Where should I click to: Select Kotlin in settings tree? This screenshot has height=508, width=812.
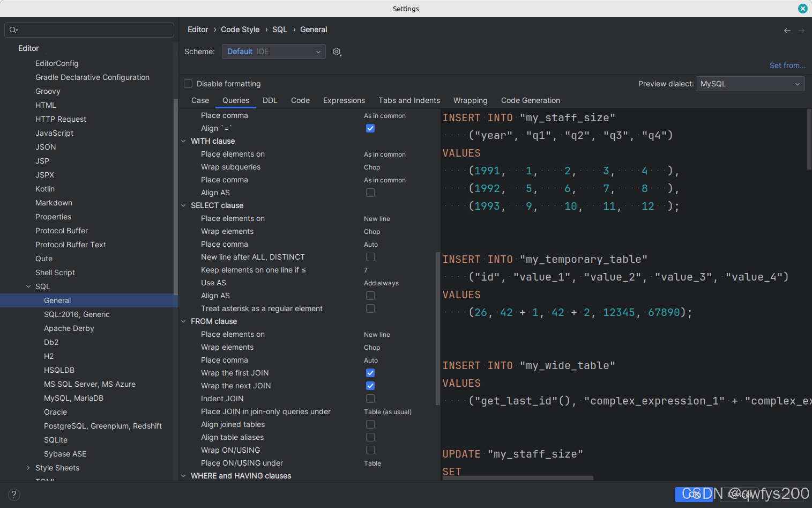(45, 189)
